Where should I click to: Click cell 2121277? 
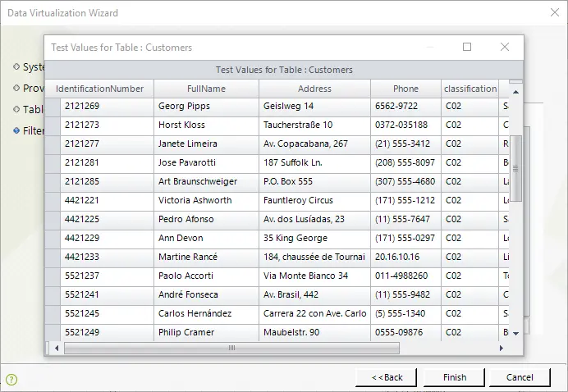point(107,145)
